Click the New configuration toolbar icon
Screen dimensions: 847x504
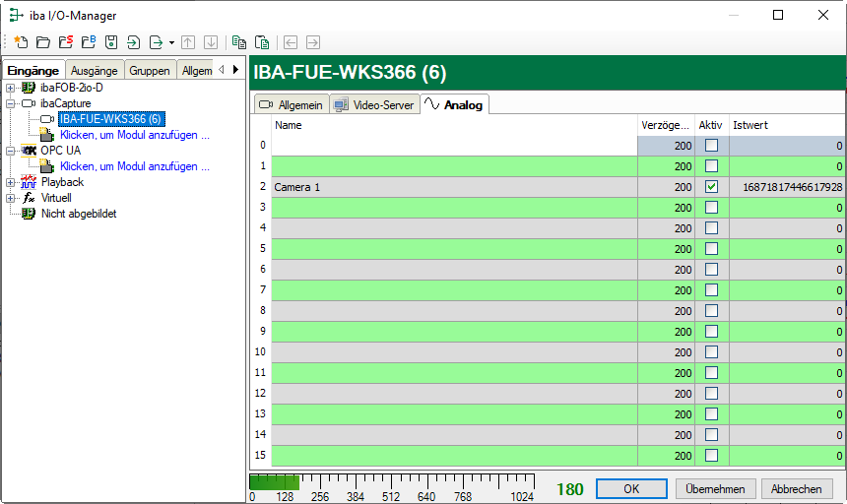point(21,42)
